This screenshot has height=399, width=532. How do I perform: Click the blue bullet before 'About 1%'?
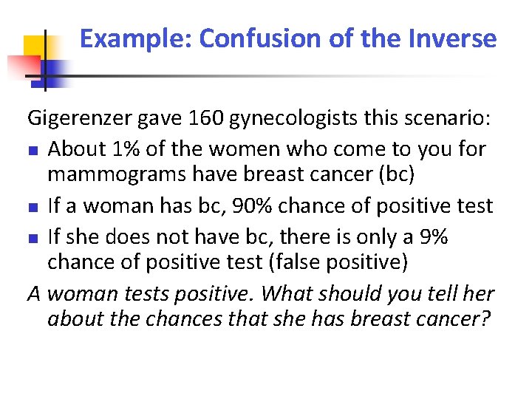coord(33,150)
